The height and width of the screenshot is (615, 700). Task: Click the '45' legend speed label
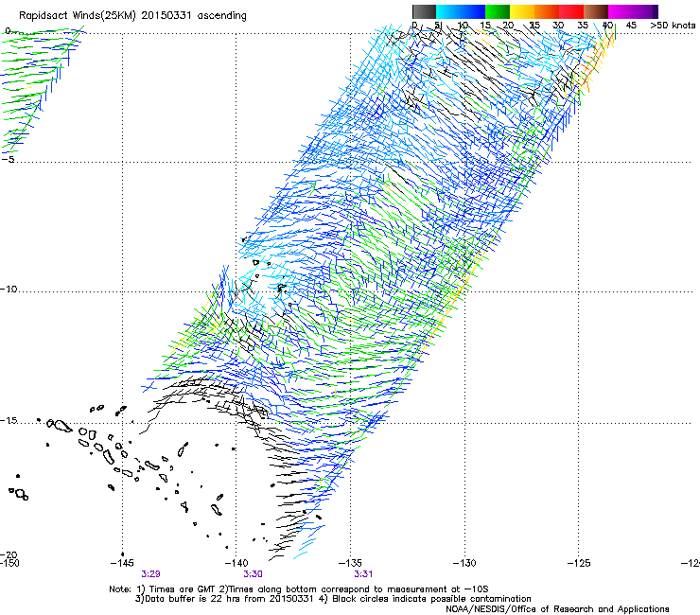[631, 26]
